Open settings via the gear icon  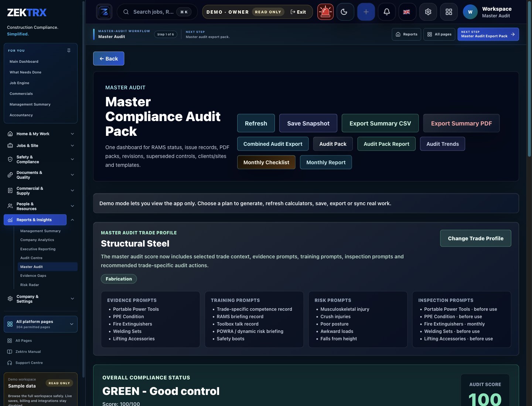(x=428, y=12)
